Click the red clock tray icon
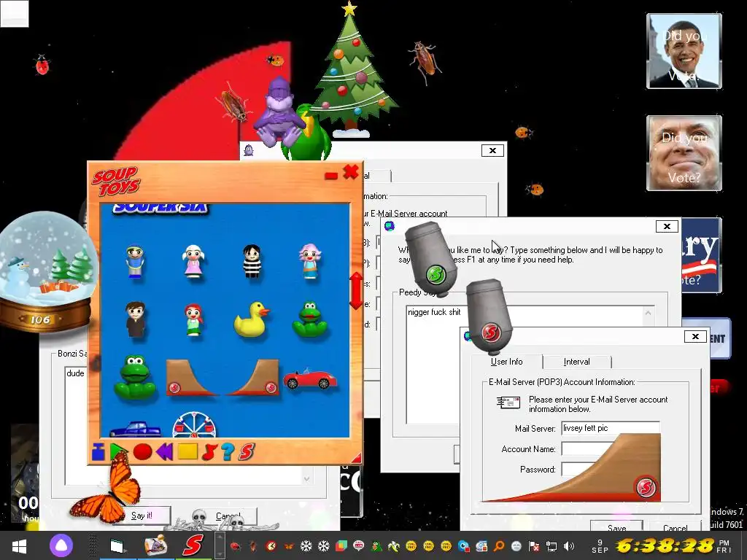 (271, 545)
